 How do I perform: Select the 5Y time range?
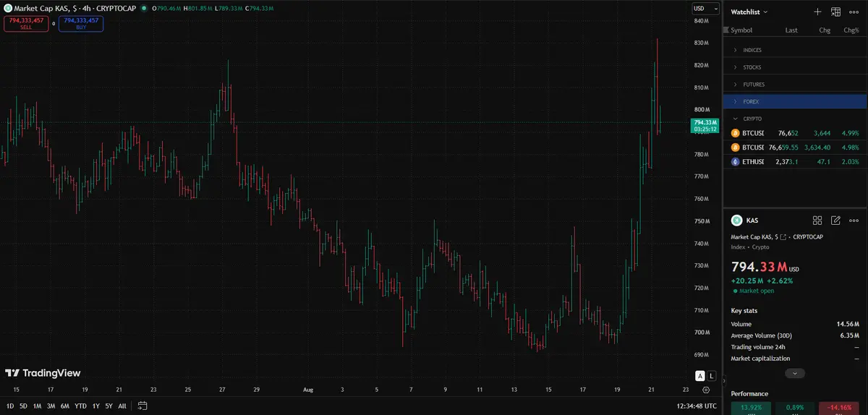click(109, 406)
